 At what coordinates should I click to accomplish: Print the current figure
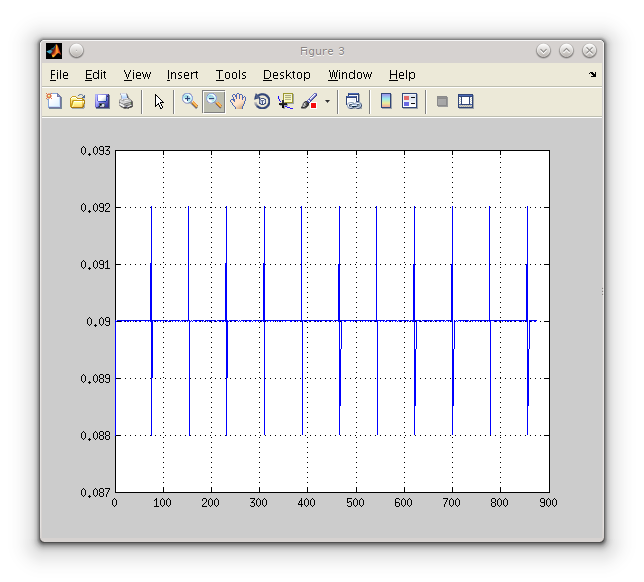(126, 101)
